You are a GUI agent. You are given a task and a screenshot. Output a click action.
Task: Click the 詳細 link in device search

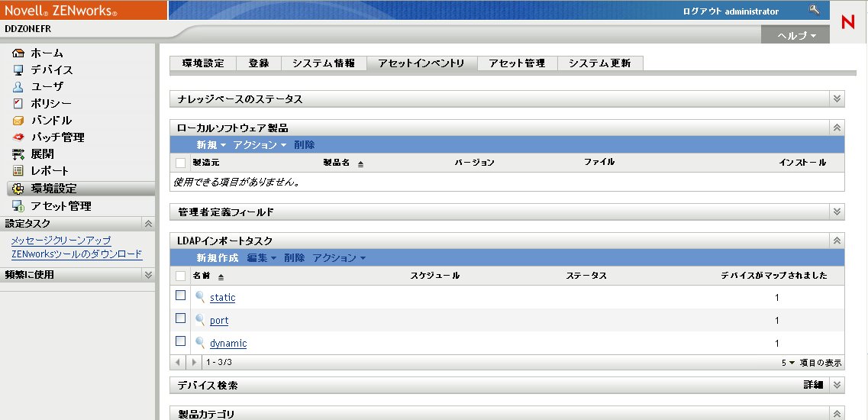813,385
